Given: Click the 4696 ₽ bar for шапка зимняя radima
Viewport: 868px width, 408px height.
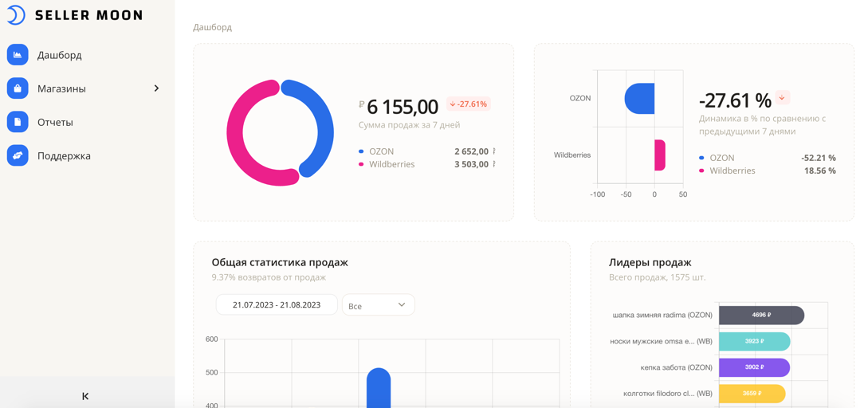Looking at the screenshot, I should click(x=761, y=315).
